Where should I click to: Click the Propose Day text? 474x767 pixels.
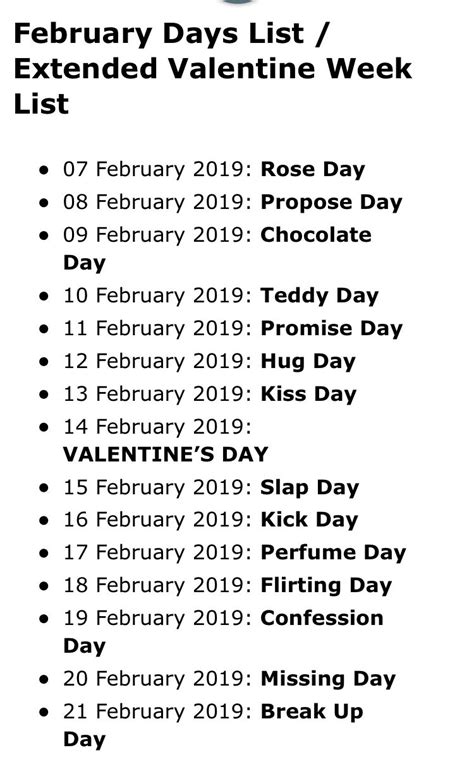(331, 202)
